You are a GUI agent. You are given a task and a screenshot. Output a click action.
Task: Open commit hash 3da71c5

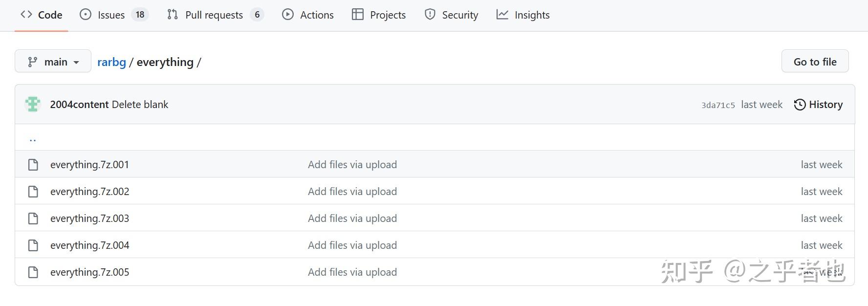[x=718, y=105]
